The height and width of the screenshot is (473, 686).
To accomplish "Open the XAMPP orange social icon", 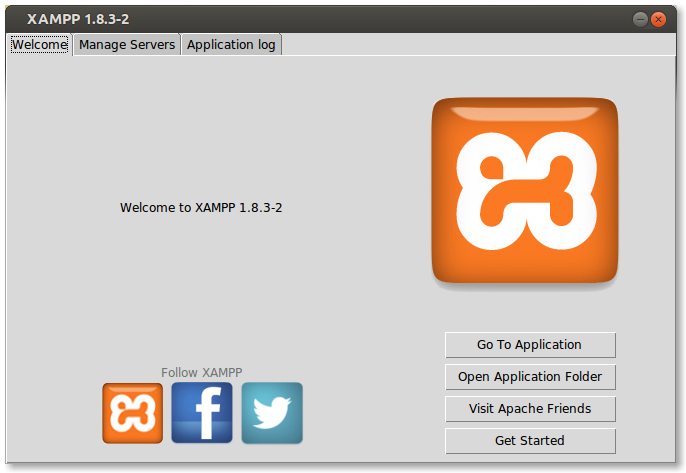I will [133, 413].
